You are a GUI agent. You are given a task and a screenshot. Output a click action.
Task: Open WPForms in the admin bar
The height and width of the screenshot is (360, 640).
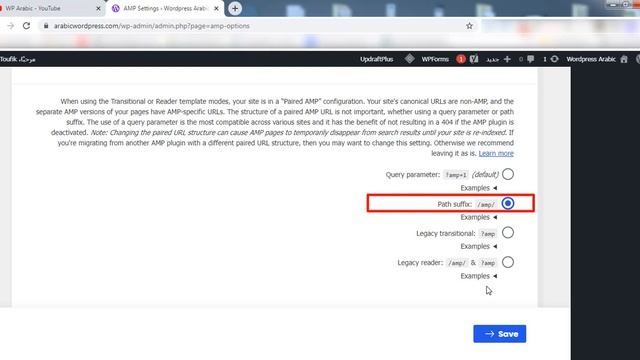pos(435,59)
